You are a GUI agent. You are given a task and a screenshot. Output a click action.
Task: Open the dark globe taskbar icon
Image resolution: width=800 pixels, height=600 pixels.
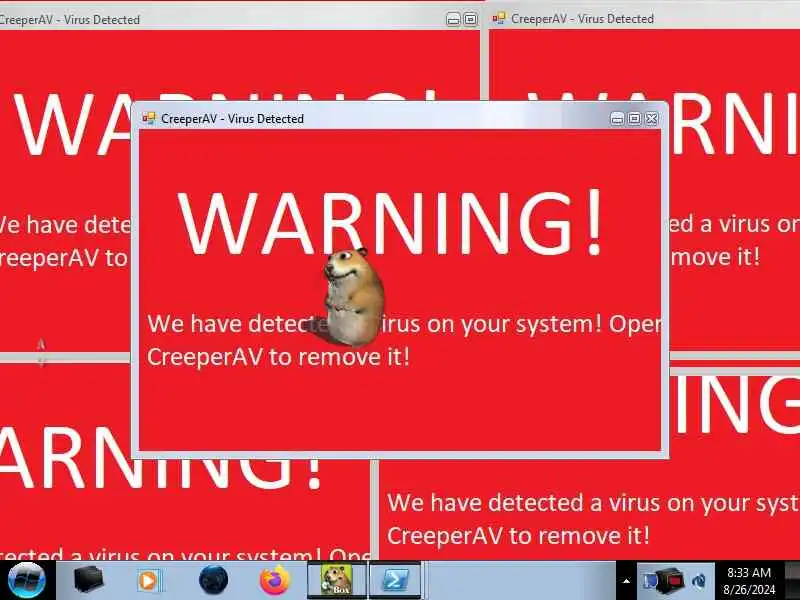click(x=213, y=581)
